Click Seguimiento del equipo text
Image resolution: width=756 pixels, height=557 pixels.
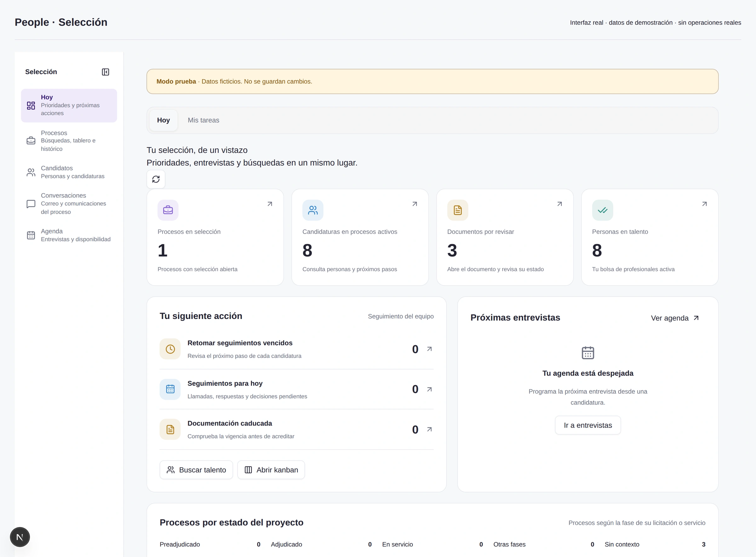[401, 316]
